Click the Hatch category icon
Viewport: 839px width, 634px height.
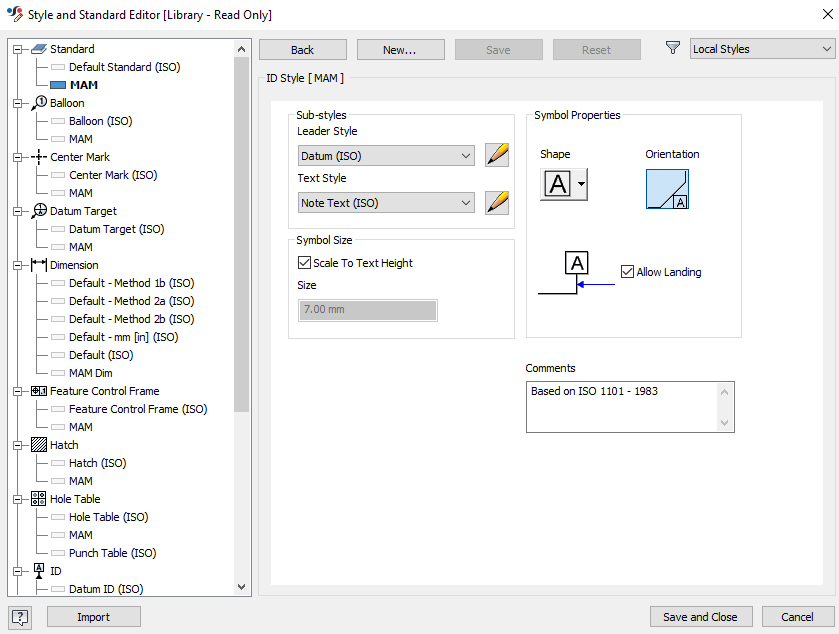coord(39,445)
